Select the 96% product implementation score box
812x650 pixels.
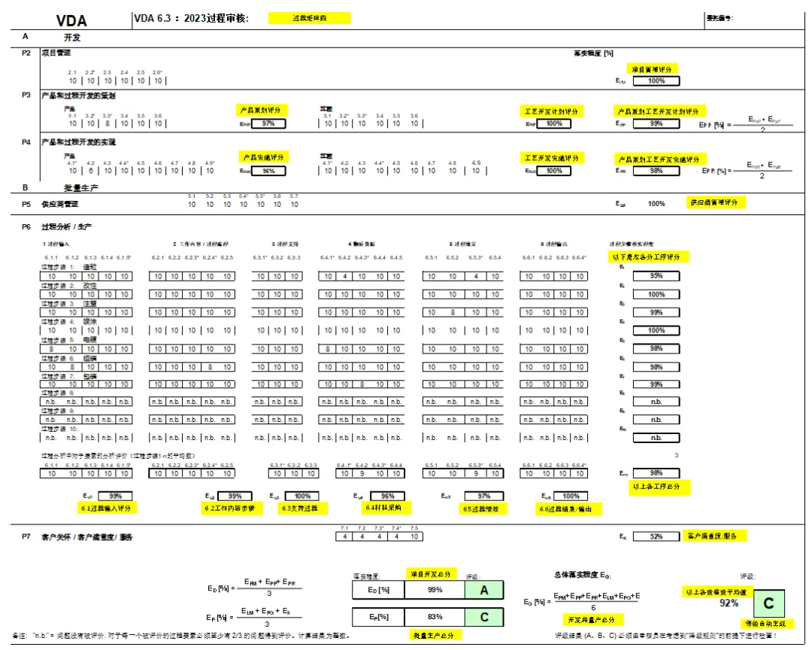268,171
